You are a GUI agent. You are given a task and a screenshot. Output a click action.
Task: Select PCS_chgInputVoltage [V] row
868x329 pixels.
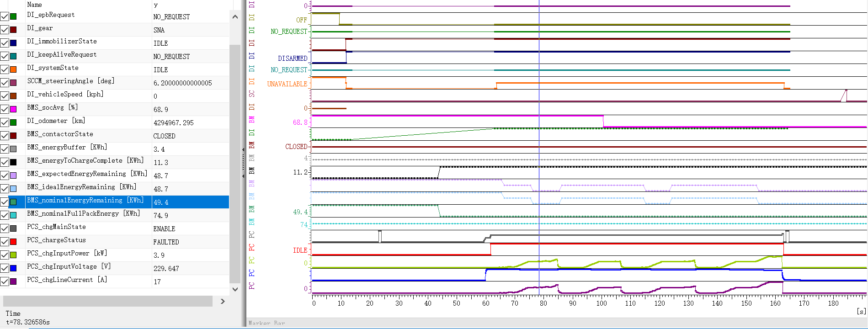pos(114,268)
